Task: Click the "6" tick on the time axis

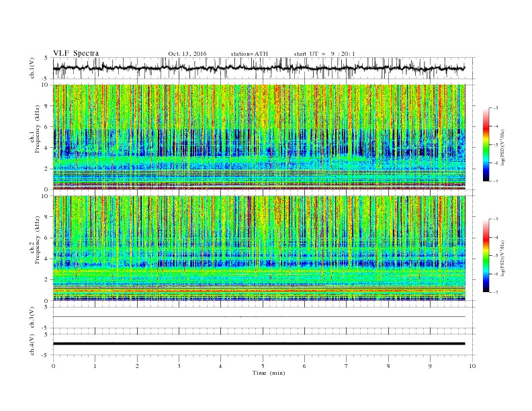Action: (x=305, y=366)
